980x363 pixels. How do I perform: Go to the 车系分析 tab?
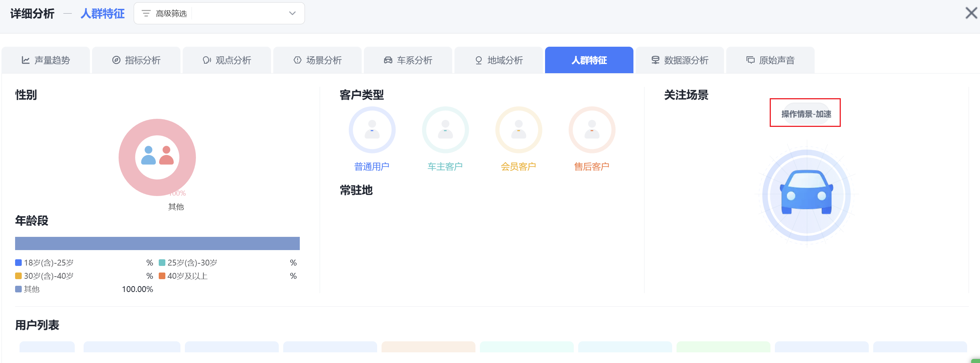(408, 60)
